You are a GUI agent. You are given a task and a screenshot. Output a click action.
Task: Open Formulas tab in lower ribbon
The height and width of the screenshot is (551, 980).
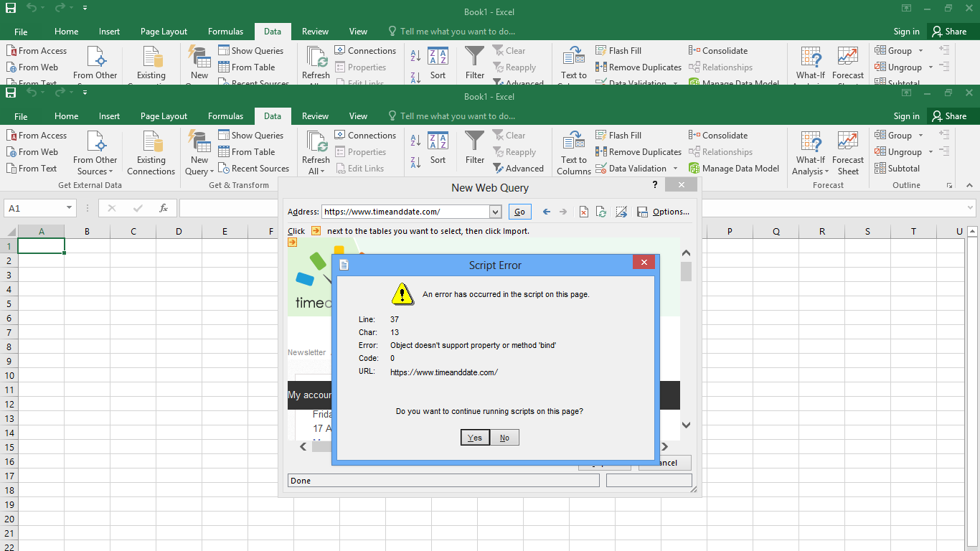226,116
